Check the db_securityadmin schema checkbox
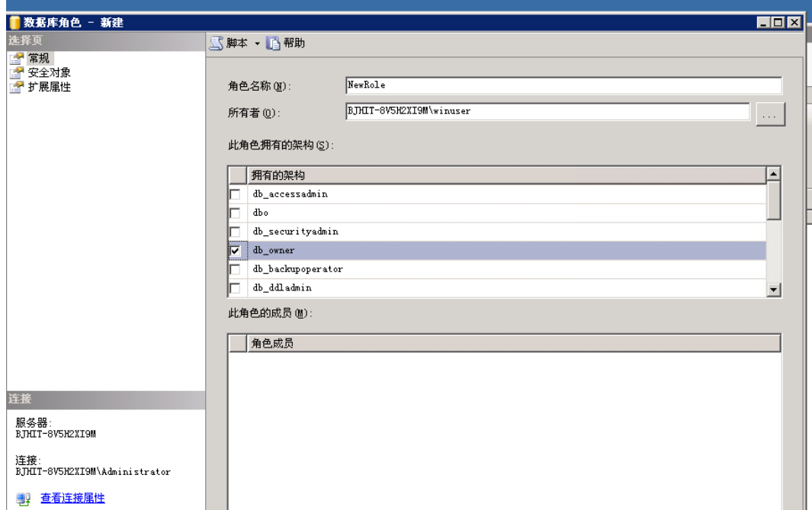The width and height of the screenshot is (812, 510). (235, 232)
